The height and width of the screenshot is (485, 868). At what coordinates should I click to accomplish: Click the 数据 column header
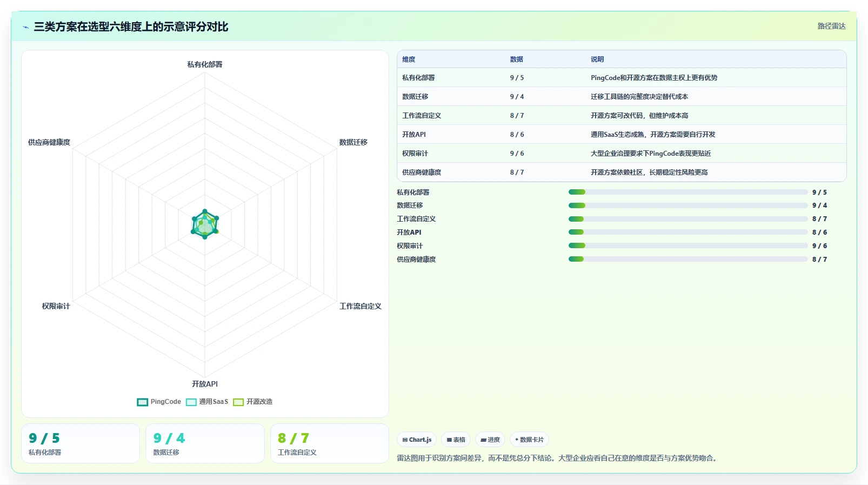516,59
